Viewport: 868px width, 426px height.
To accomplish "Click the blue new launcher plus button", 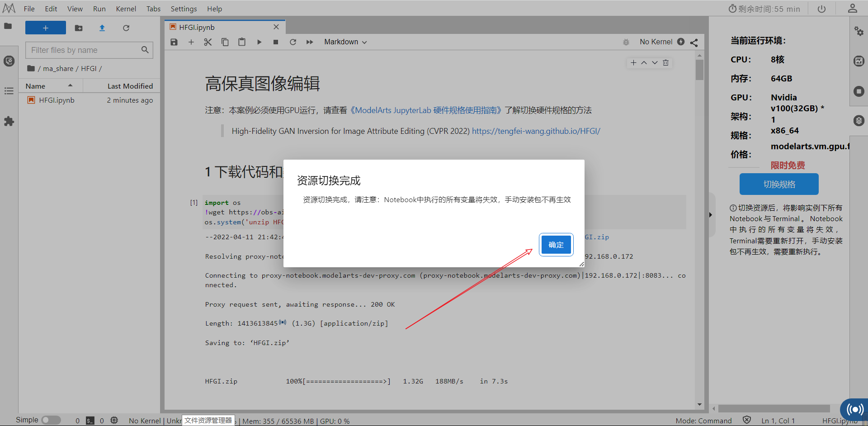I will click(46, 28).
